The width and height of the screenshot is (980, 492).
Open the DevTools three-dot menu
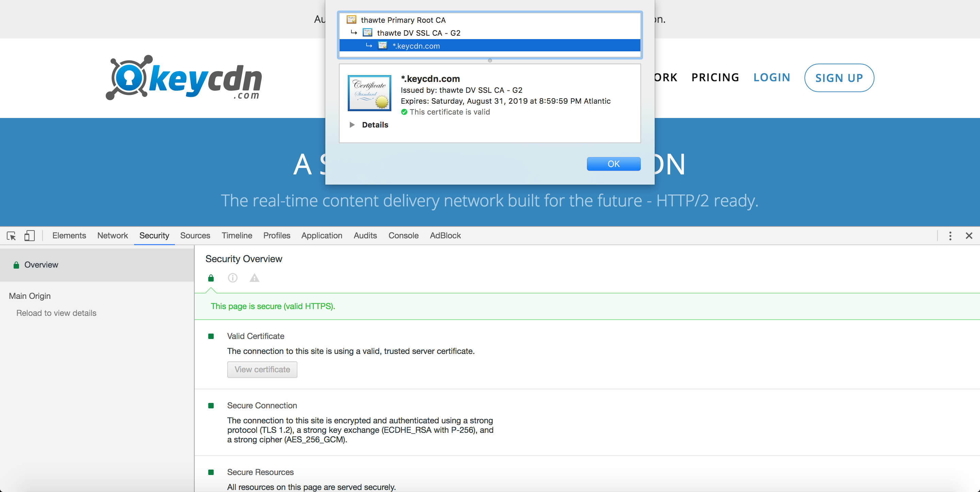pos(950,236)
